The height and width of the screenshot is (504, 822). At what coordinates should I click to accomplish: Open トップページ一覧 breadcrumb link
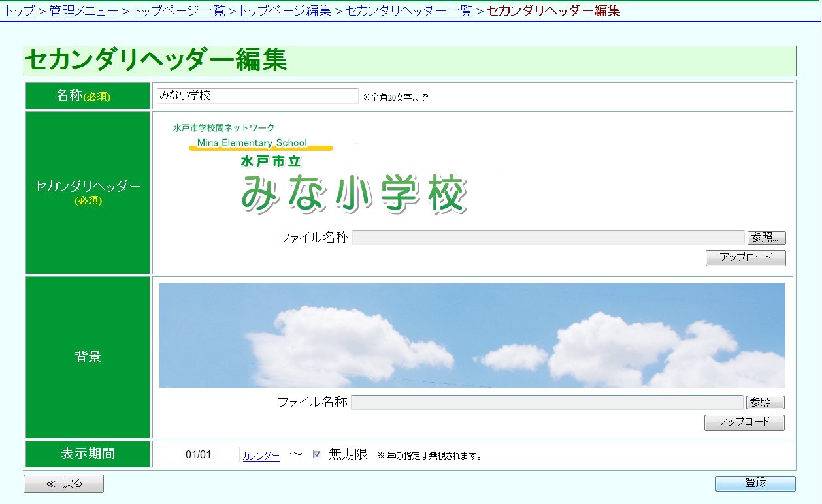coord(178,10)
